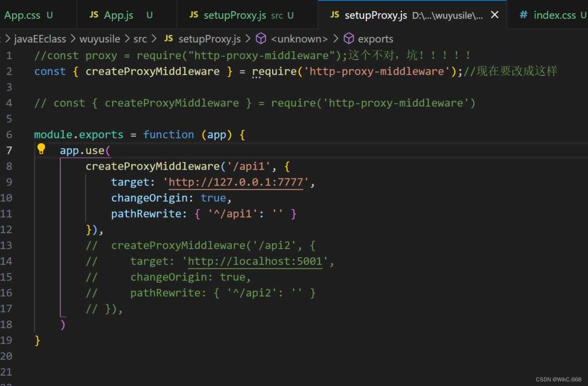
Task: Open the javaEEclass breadcrumb entry
Action: coord(36,38)
